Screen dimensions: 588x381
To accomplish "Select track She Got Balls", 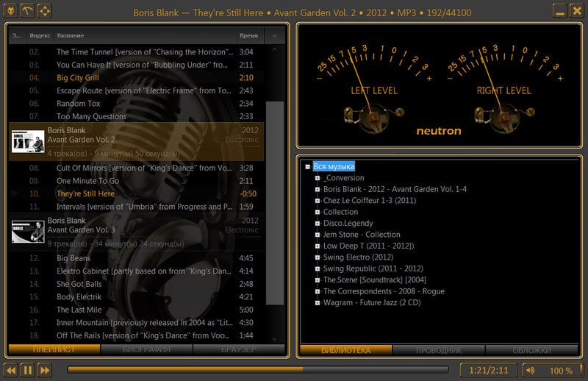I will pyautogui.click(x=137, y=284).
